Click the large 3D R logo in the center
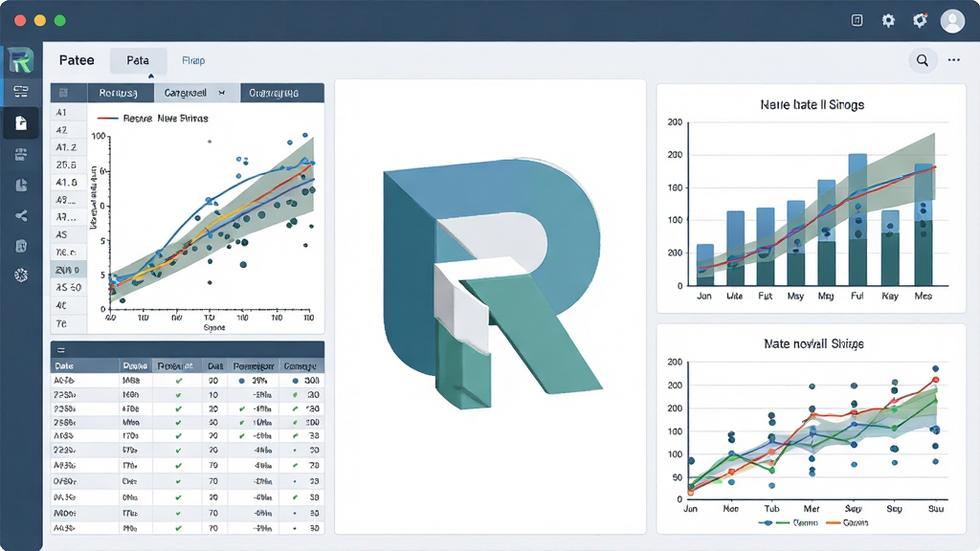Screen dimensions: 980x551 point(491,284)
